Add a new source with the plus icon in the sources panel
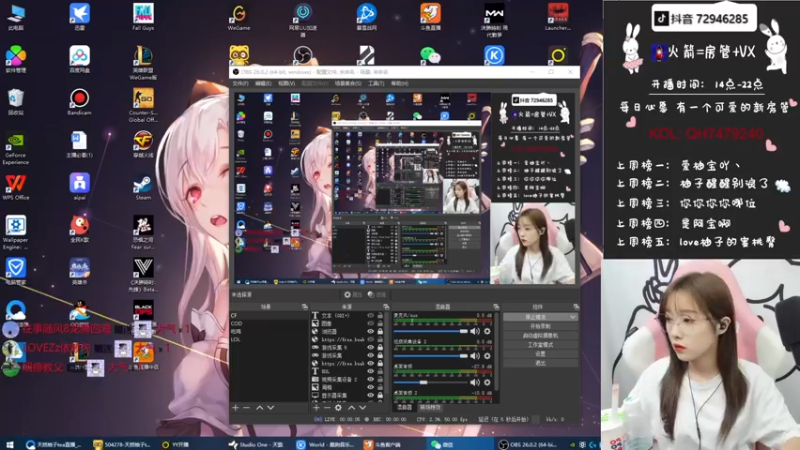Image resolution: width=800 pixels, height=450 pixels. coord(316,408)
